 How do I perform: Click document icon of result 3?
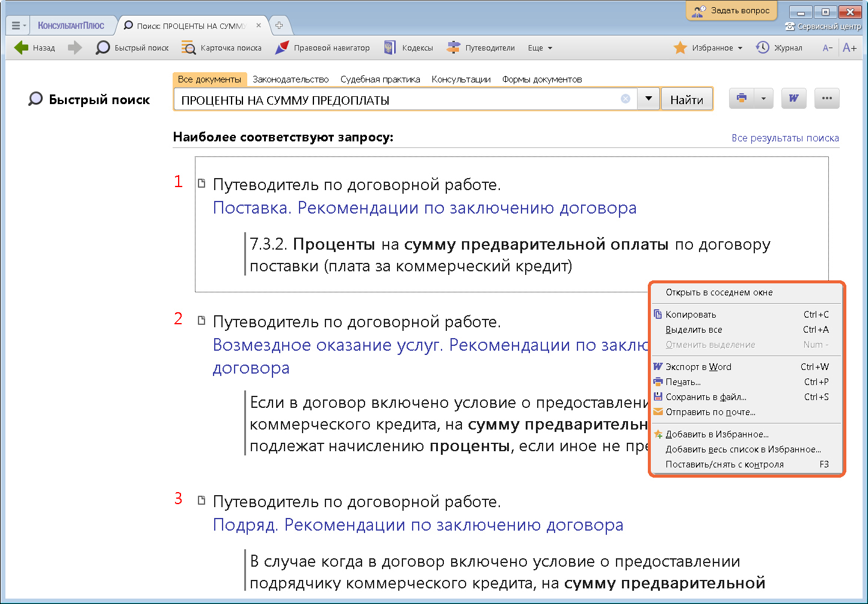click(202, 501)
